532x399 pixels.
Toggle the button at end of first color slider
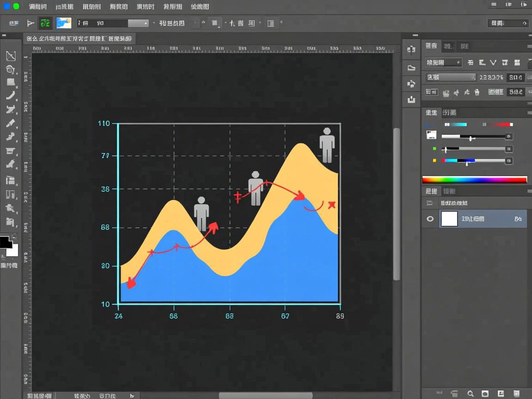pyautogui.click(x=508, y=137)
